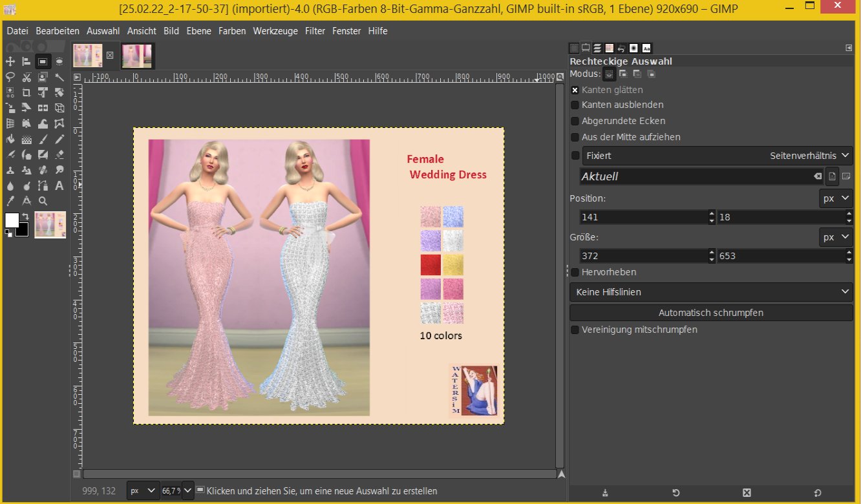Enable the Kanten ausblenden checkbox
This screenshot has height=504, width=861.
point(575,105)
